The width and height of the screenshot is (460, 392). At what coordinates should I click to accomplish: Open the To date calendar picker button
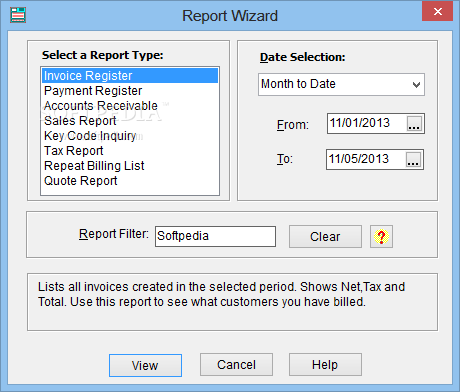(x=413, y=160)
